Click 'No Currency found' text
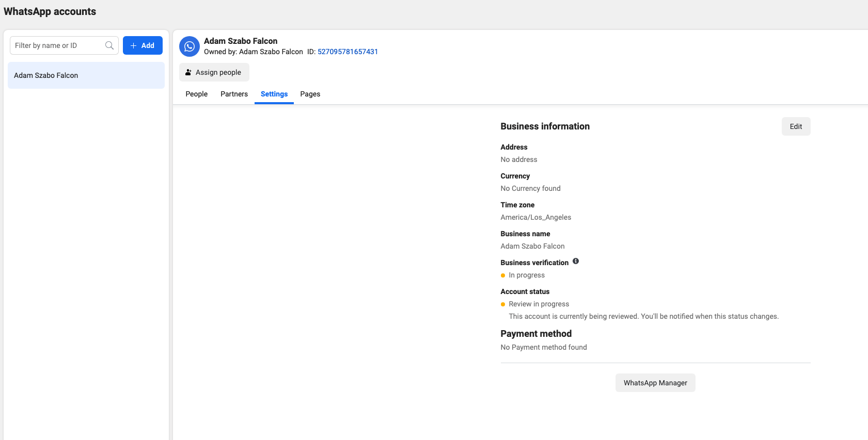The image size is (868, 440). pyautogui.click(x=530, y=188)
